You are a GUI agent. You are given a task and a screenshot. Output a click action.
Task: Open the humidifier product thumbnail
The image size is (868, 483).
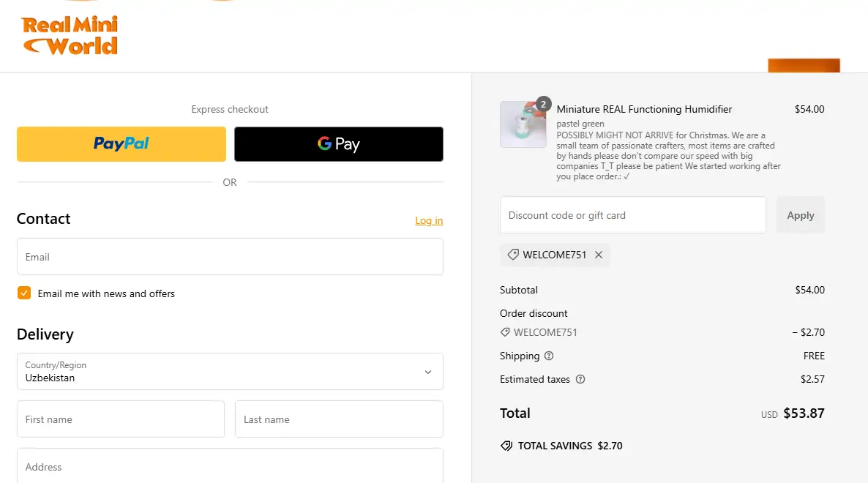pyautogui.click(x=523, y=125)
